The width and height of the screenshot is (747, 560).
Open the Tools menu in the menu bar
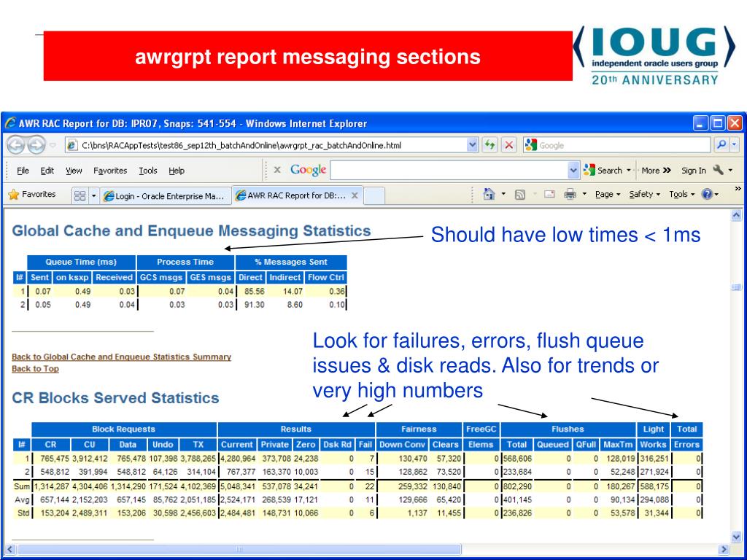(147, 171)
